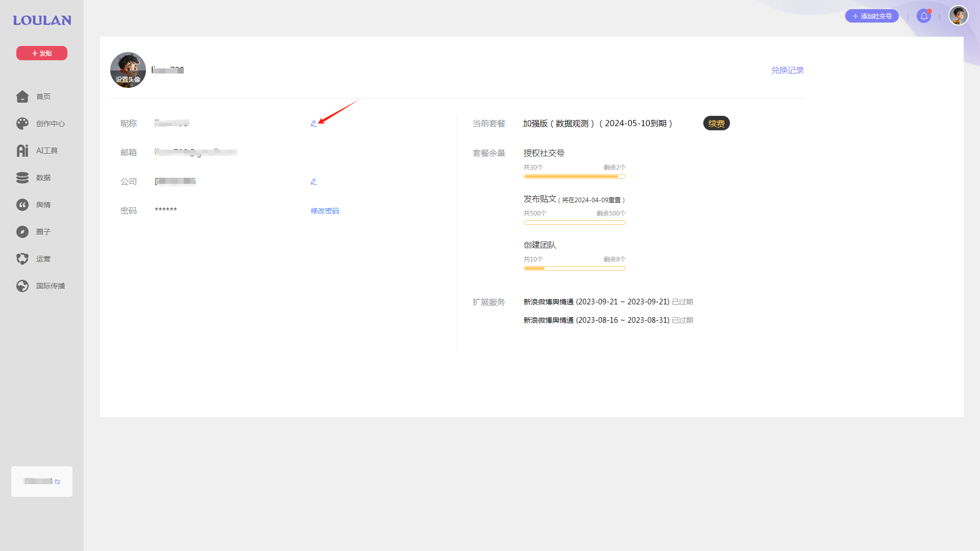The image size is (980, 551).
Task: Open the 创作中心 palette icon
Action: pyautogui.click(x=22, y=124)
